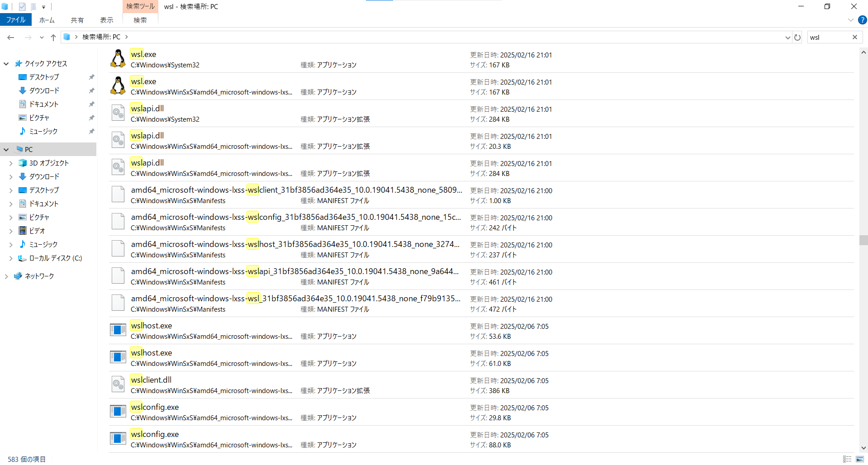Click the 3D Objects cube icon
The image size is (868, 465).
click(x=23, y=163)
